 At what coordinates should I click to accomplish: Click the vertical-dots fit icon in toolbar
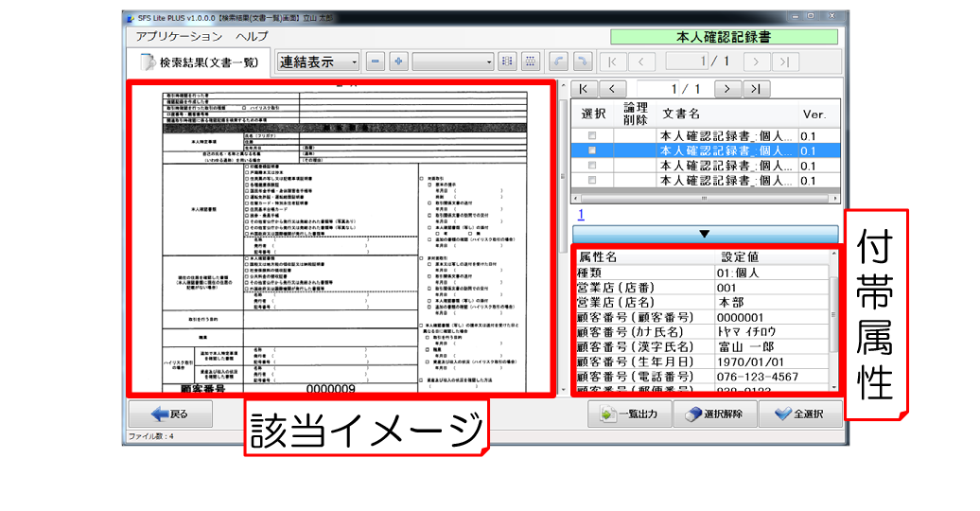(507, 62)
